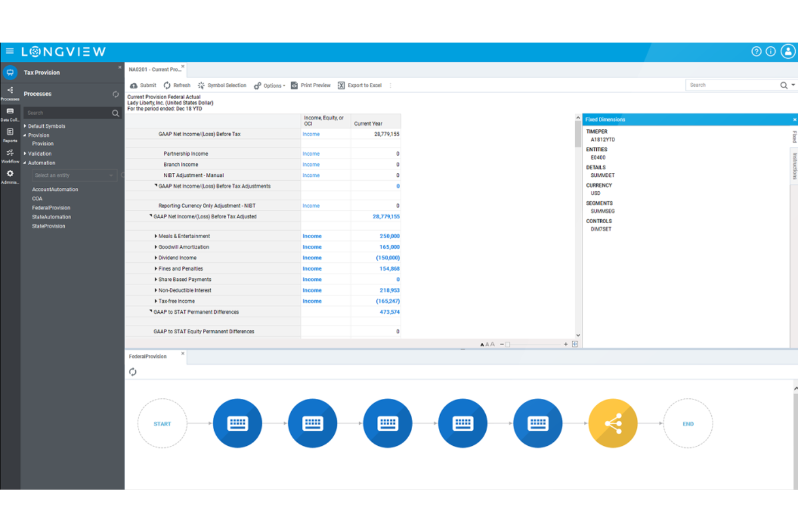Switch to the FederalProvision tab
Viewport: 798px width, 532px height.
coord(148,356)
